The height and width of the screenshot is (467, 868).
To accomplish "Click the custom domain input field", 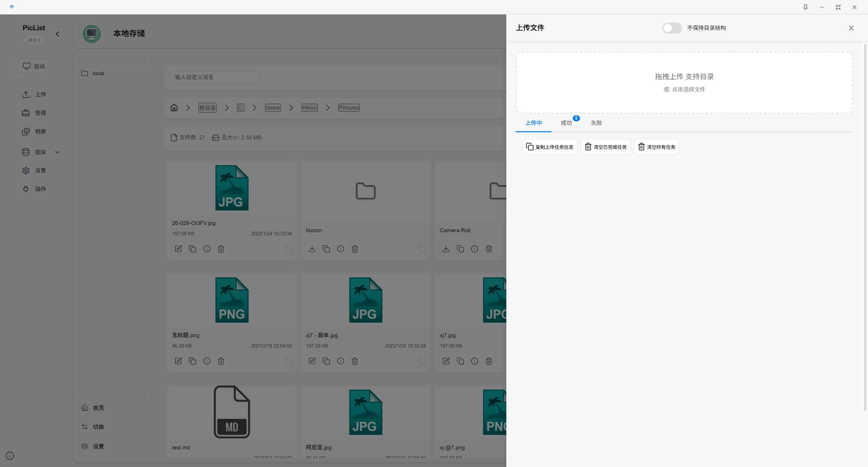I will (x=215, y=77).
